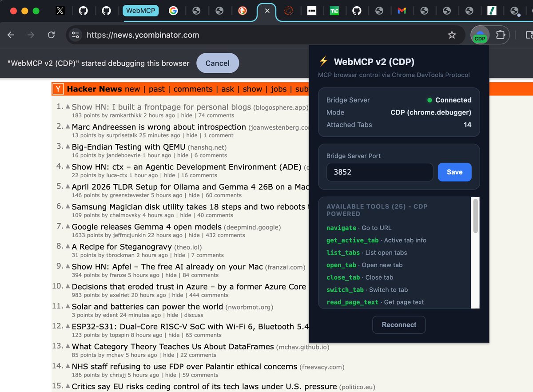Viewport: 533px width, 392px height.
Task: Upvote 'A Recipe for Steganogravy'
Action: coord(68,246)
